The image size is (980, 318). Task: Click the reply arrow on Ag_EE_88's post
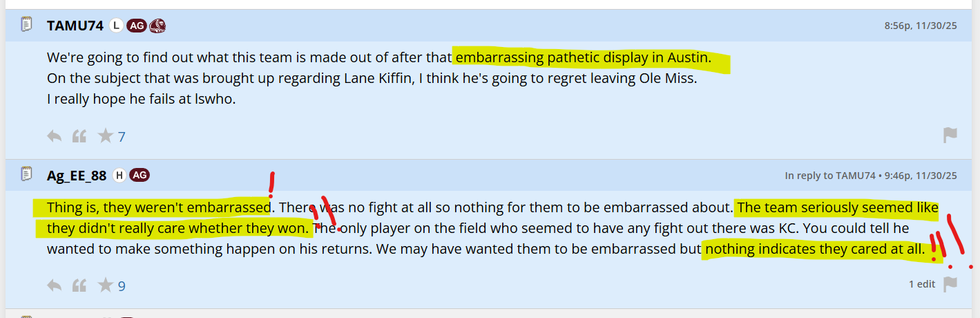click(55, 286)
